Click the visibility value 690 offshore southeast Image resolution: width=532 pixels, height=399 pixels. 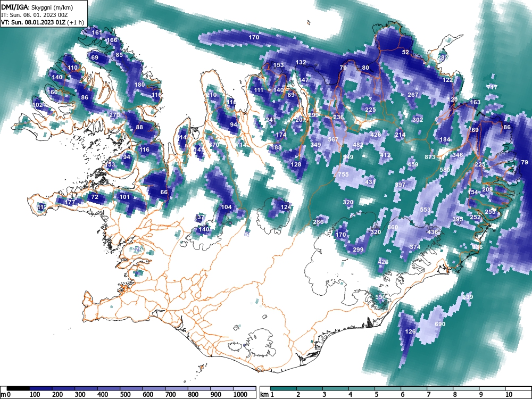pos(440,324)
